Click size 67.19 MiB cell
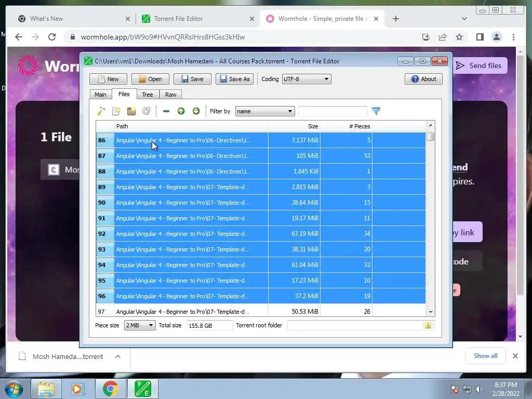This screenshot has width=532, height=399. tap(294, 234)
